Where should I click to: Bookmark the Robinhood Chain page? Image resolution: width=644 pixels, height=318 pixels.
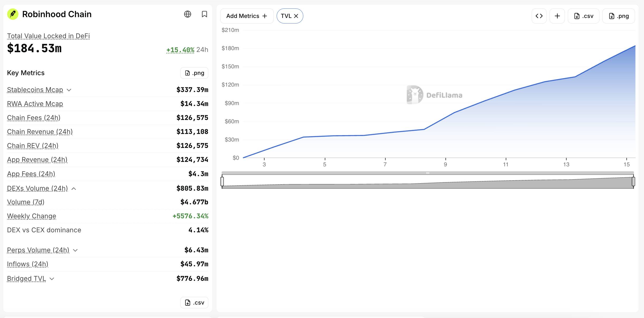204,14
